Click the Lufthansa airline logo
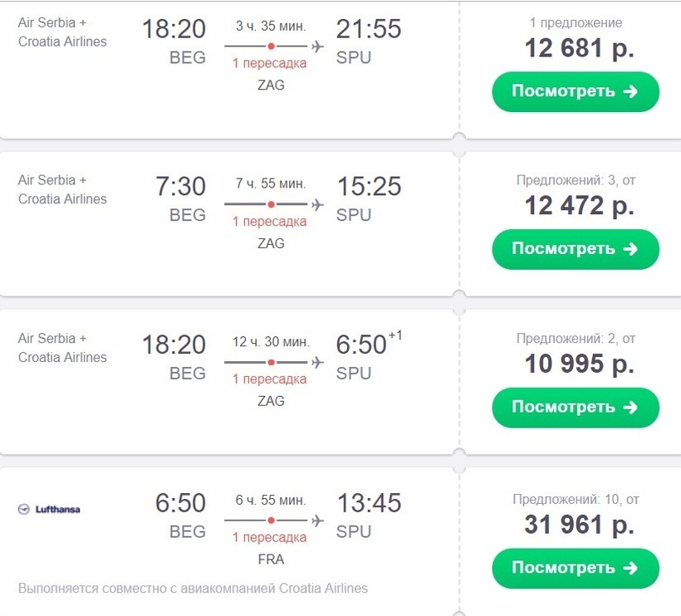Viewport: 681px width, 616px height. (x=49, y=509)
